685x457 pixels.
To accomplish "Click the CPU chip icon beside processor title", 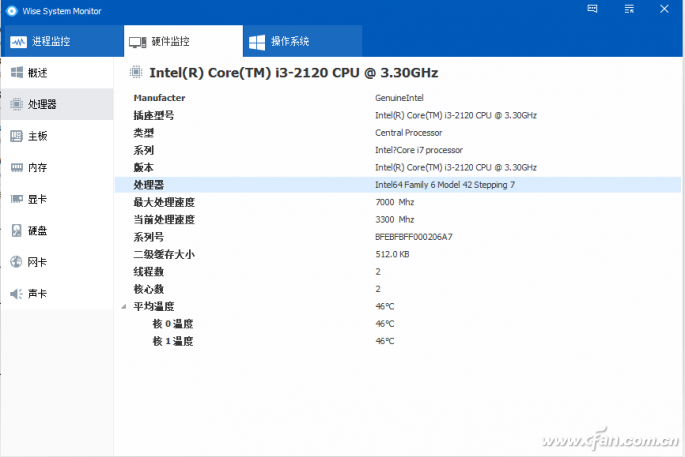I will [x=136, y=72].
